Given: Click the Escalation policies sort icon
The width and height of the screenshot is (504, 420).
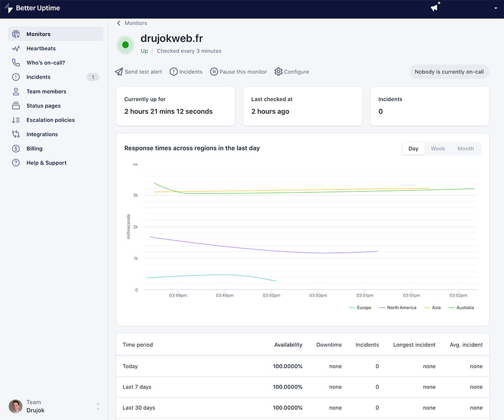Looking at the screenshot, I should (x=16, y=120).
